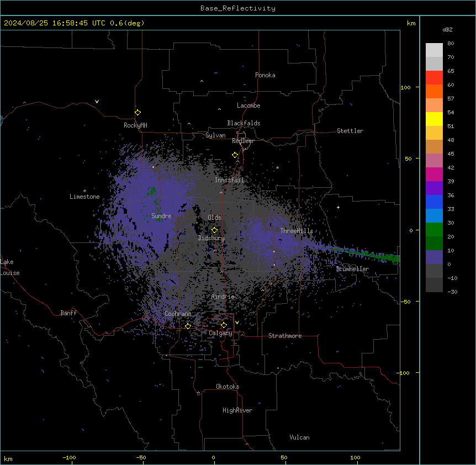Select the ThreeHills label

point(297,231)
